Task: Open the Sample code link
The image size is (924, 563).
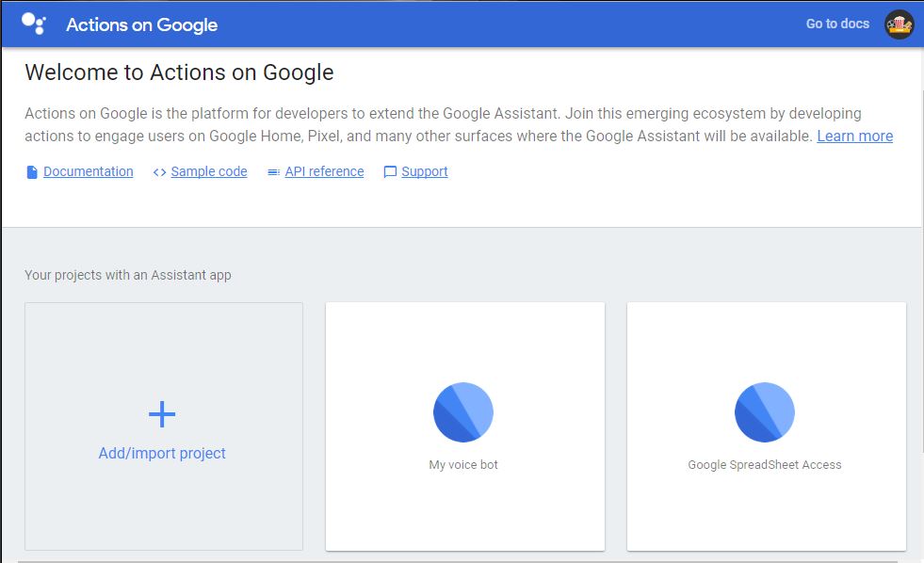Action: (x=209, y=171)
